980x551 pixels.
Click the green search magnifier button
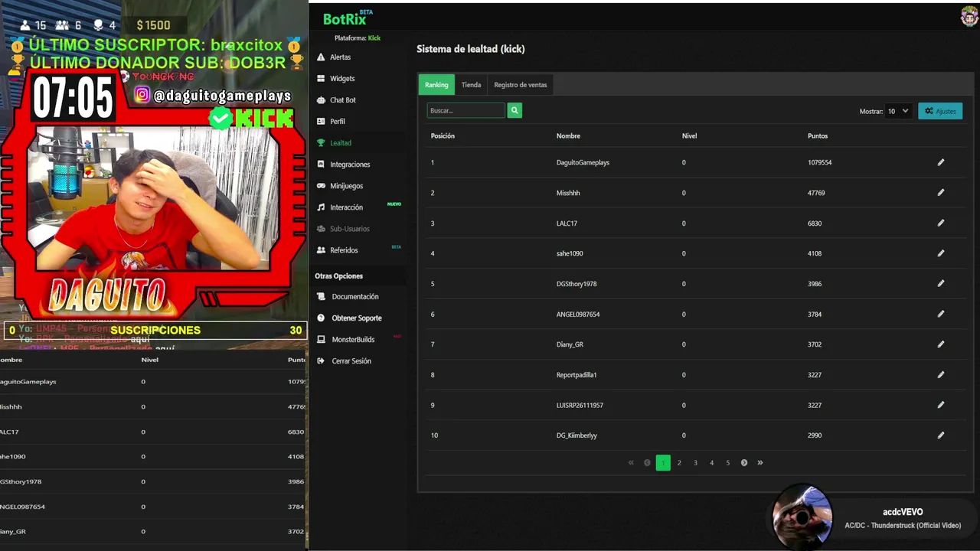tap(514, 111)
